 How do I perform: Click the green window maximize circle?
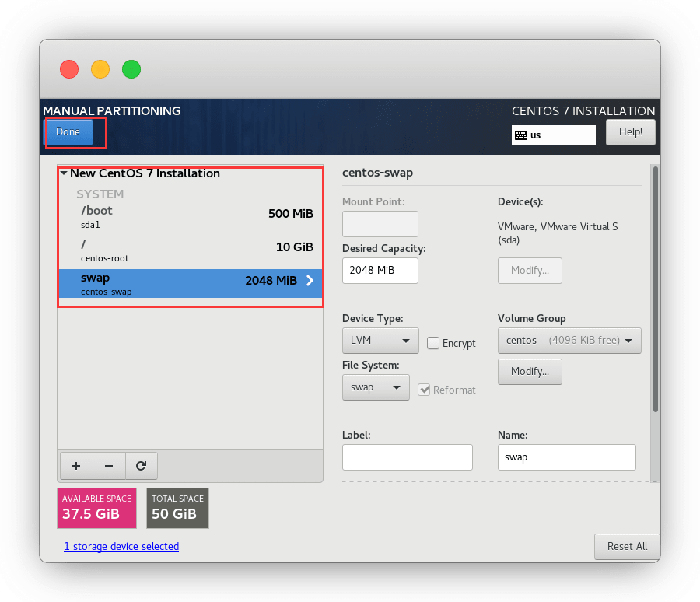pos(131,69)
